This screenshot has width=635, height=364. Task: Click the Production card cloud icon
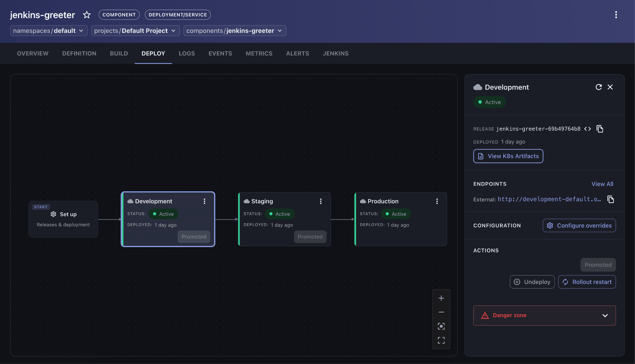tap(363, 201)
